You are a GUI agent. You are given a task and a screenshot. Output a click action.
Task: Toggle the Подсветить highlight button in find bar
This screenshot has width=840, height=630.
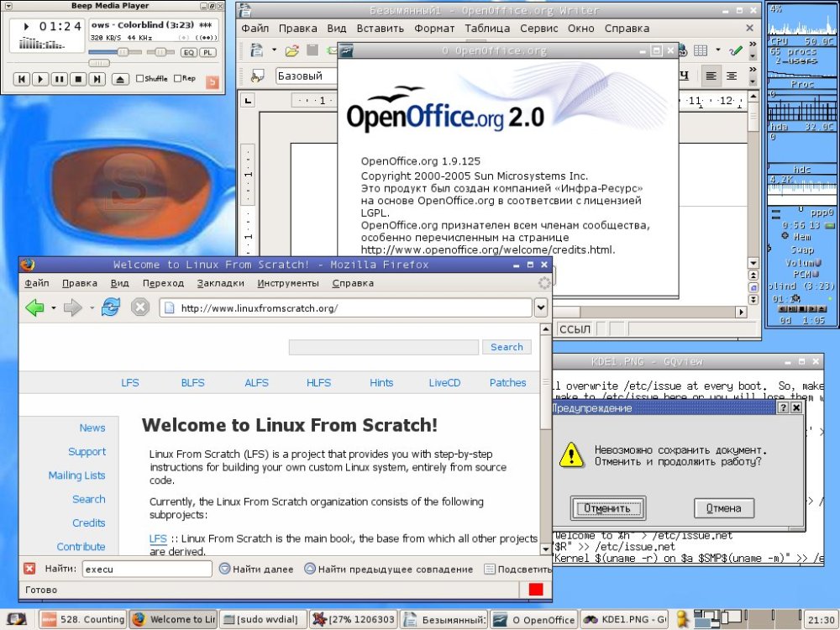point(517,569)
